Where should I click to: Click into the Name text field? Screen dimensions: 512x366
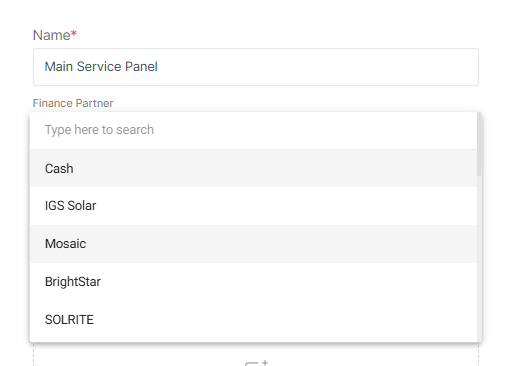coord(256,67)
